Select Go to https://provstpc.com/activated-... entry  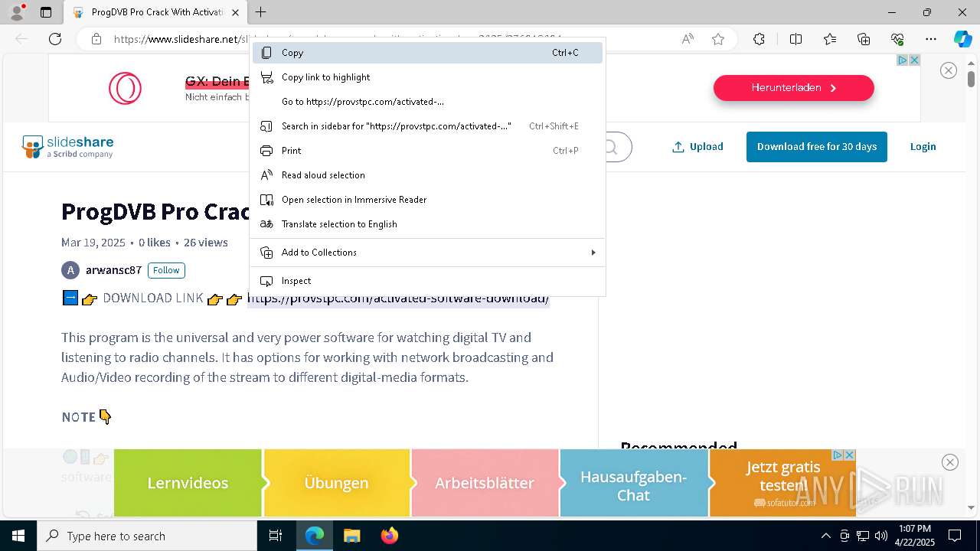coord(427,102)
